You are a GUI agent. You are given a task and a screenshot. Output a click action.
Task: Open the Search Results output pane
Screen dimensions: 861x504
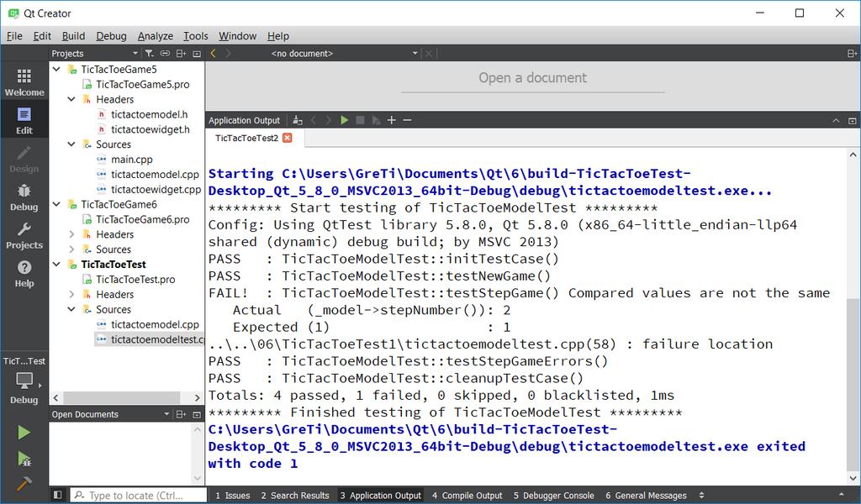coord(295,496)
